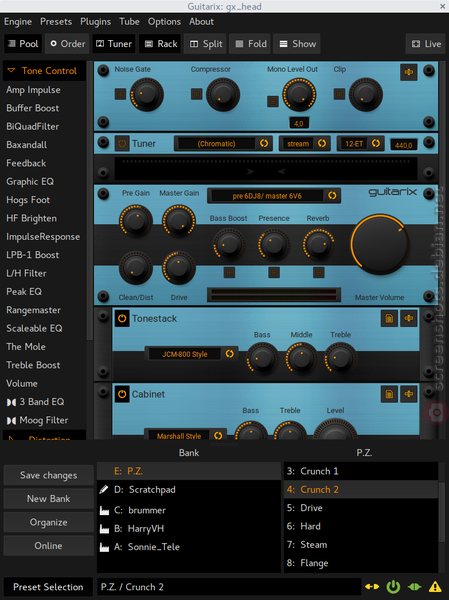The width and height of the screenshot is (449, 600).
Task: Click the Cabinet insert icon
Action: pyautogui.click(x=408, y=394)
